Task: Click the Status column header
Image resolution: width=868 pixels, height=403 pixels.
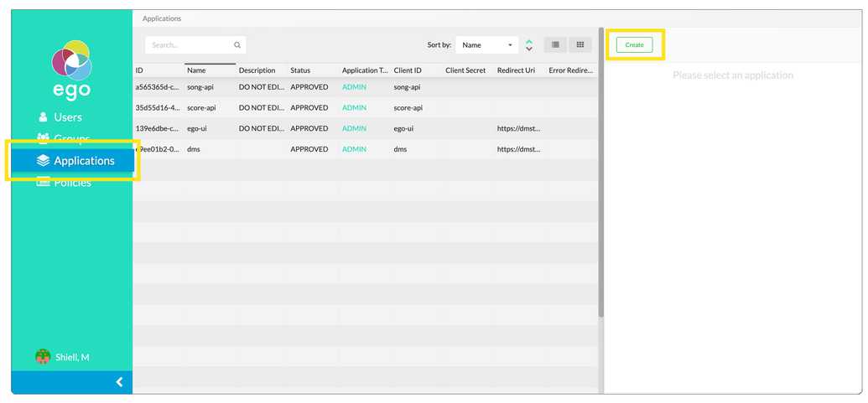Action: [x=300, y=70]
